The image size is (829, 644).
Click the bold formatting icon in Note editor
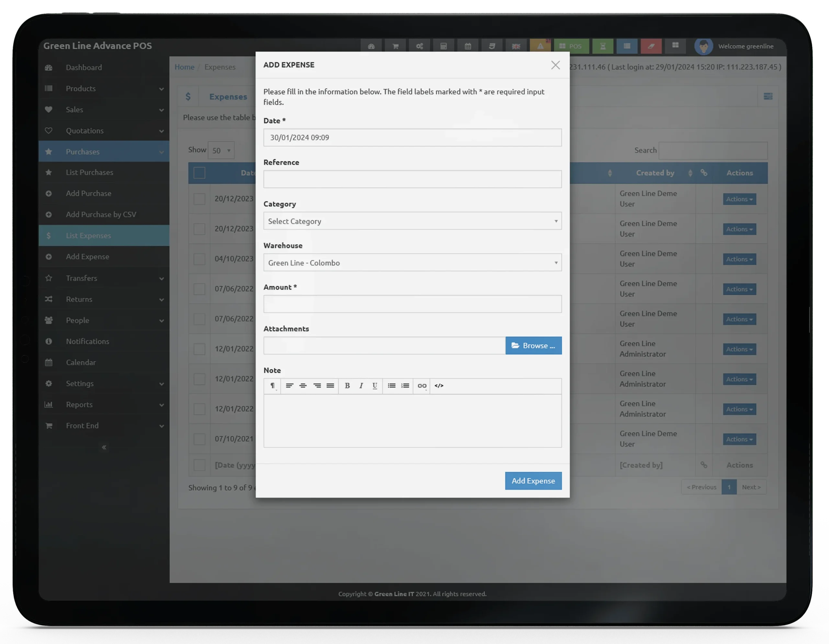pyautogui.click(x=347, y=385)
